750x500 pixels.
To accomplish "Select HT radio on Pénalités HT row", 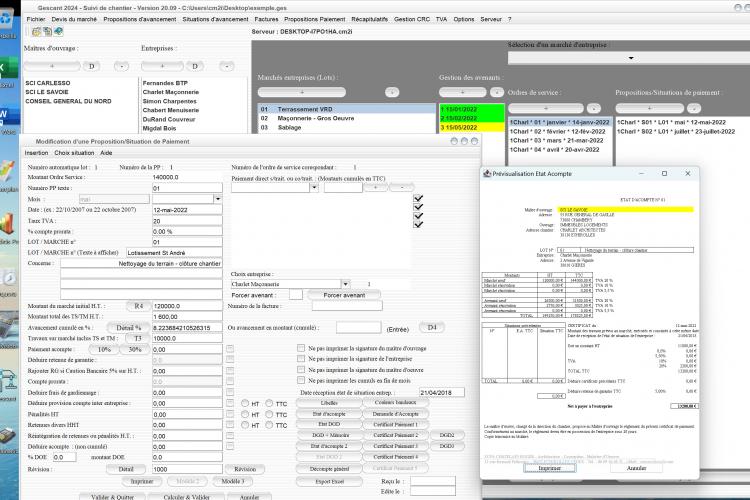I will coord(245,414).
